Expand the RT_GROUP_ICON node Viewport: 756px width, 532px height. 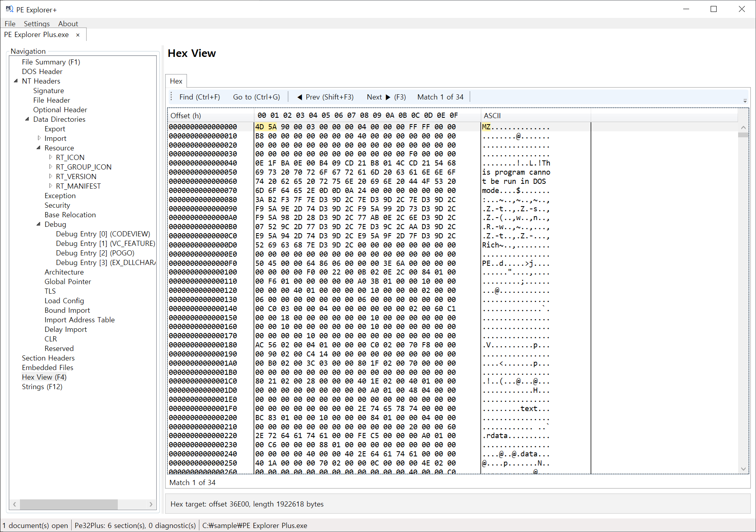[51, 167]
